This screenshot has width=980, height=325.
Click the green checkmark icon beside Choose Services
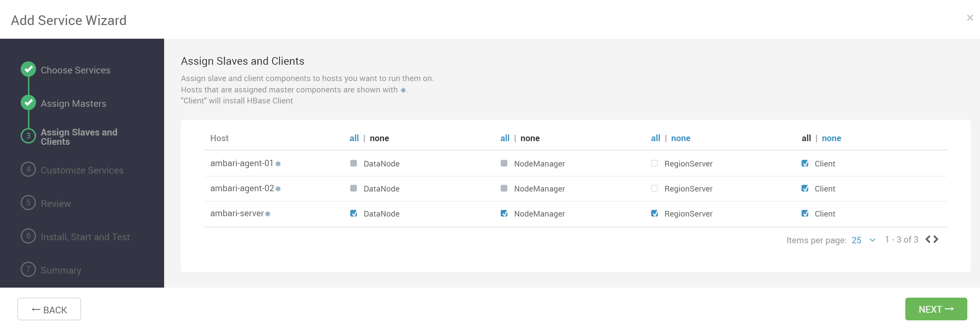pyautogui.click(x=28, y=69)
